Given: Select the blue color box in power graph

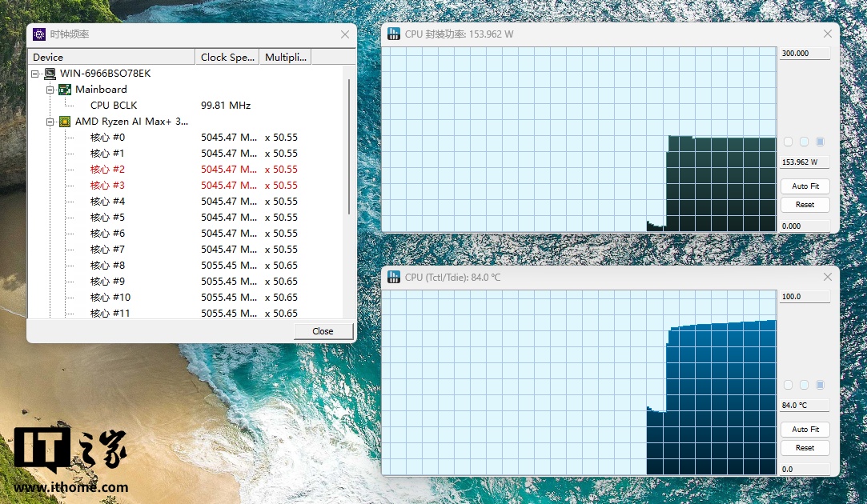Looking at the screenshot, I should 821,142.
